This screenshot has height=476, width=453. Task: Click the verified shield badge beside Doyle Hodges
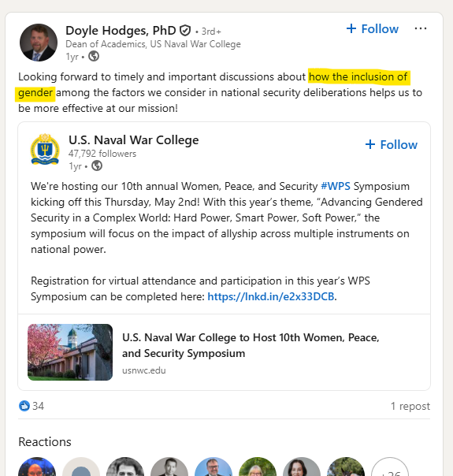point(185,31)
